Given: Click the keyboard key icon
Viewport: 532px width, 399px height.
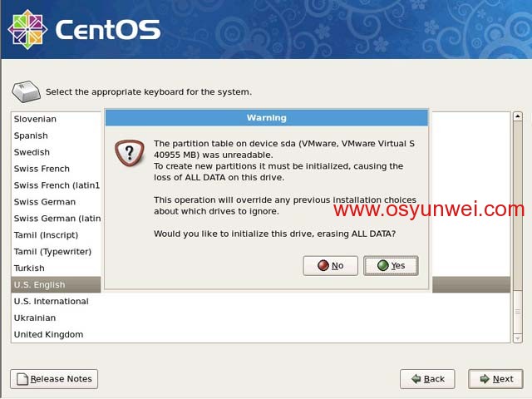Looking at the screenshot, I should tap(26, 91).
